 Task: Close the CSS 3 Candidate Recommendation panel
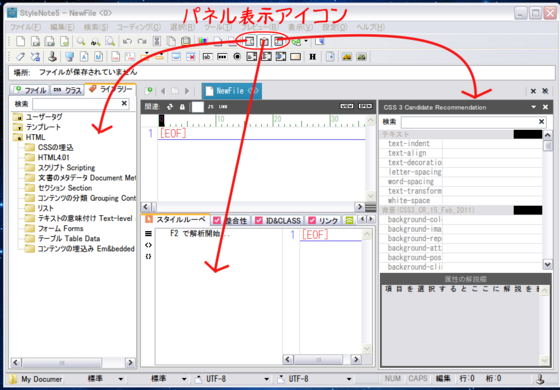click(x=545, y=107)
